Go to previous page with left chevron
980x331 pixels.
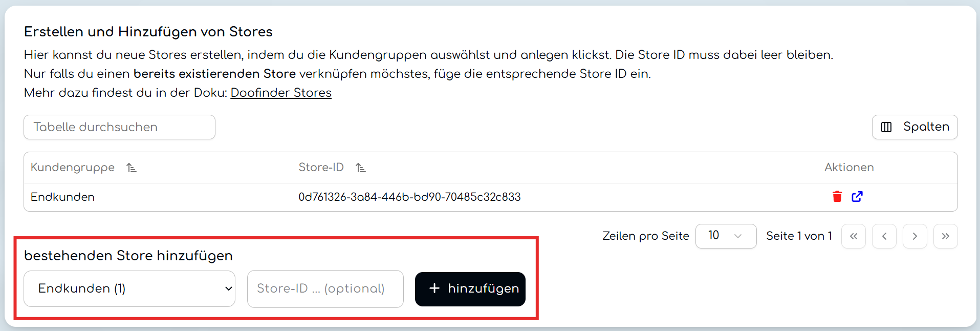(884, 236)
